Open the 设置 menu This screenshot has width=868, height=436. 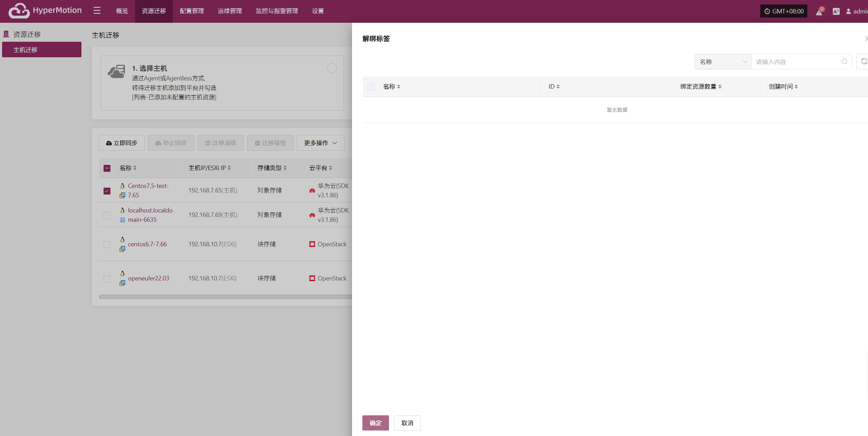(318, 11)
